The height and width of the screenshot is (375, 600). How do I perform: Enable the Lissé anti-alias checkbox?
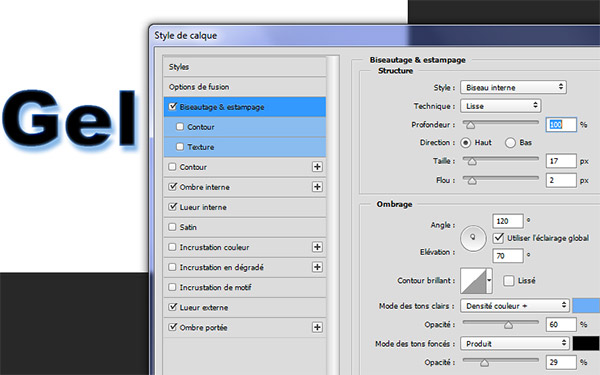[x=509, y=280]
